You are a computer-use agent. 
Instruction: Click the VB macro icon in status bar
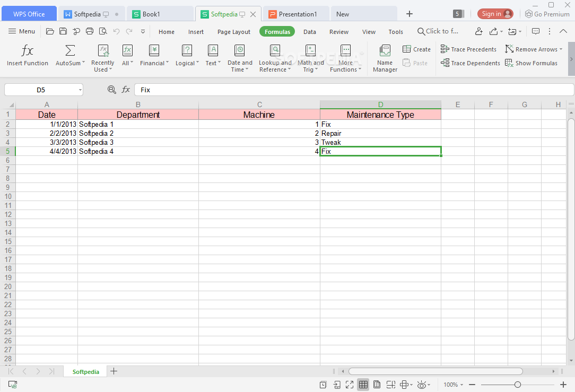point(13,384)
